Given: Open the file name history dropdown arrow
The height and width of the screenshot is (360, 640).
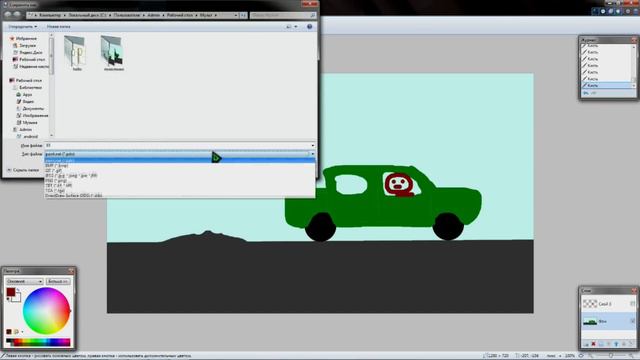Looking at the screenshot, I should click(312, 145).
